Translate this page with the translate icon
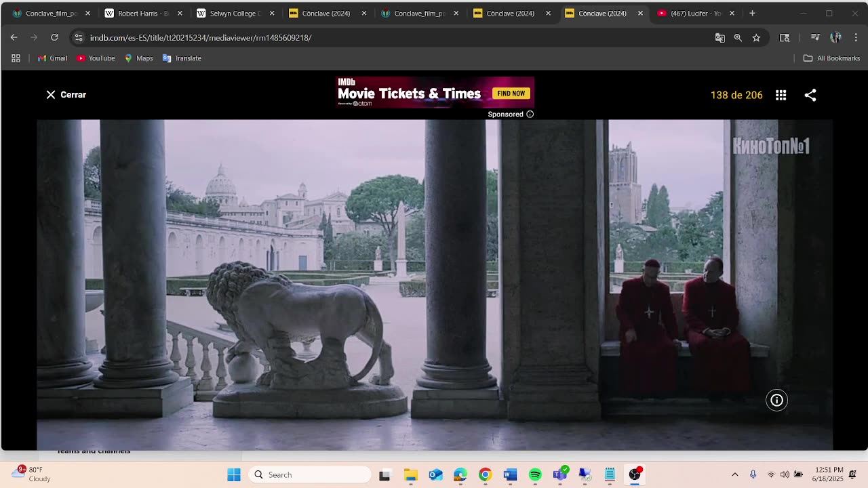Image resolution: width=868 pixels, height=488 pixels. click(x=720, y=38)
